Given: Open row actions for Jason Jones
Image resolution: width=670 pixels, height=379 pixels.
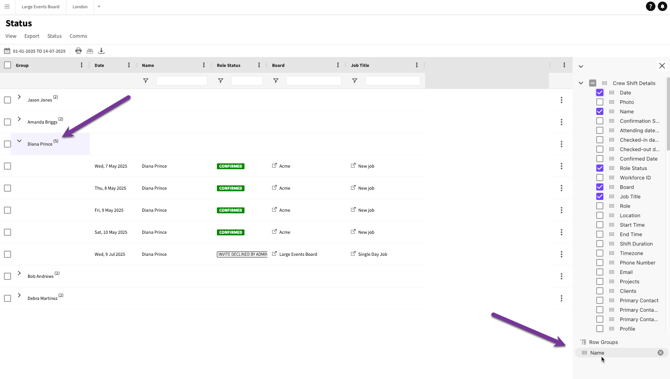Looking at the screenshot, I should 561,100.
